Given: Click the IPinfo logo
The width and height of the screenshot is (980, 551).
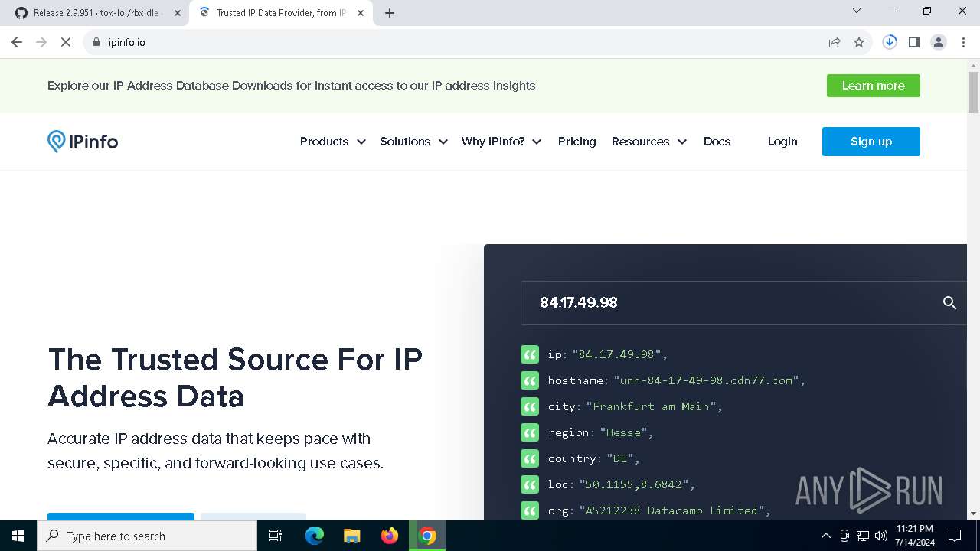Looking at the screenshot, I should tap(83, 142).
